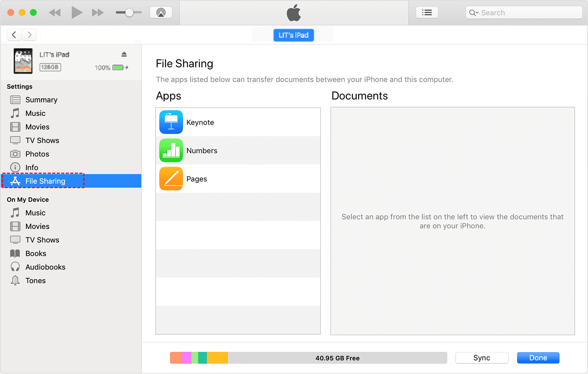
Task: Choose the Numbers app in the list
Action: (x=202, y=150)
